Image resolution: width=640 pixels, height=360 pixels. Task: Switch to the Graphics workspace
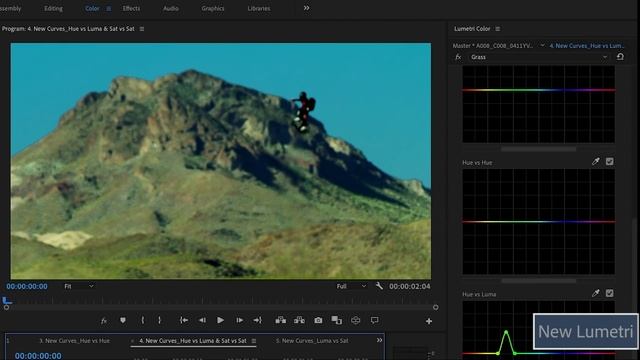point(213,8)
